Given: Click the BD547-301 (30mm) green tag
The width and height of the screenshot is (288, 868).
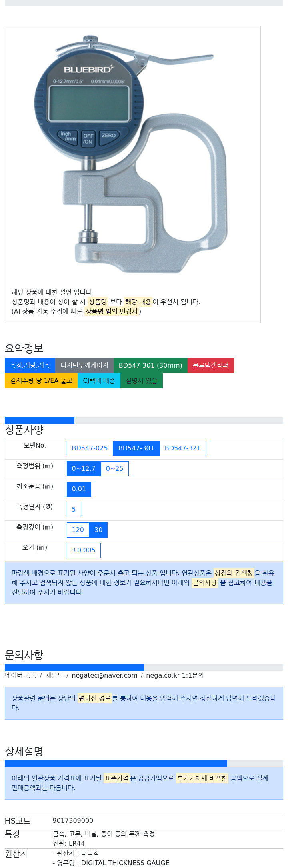Looking at the screenshot, I should pyautogui.click(x=150, y=366).
